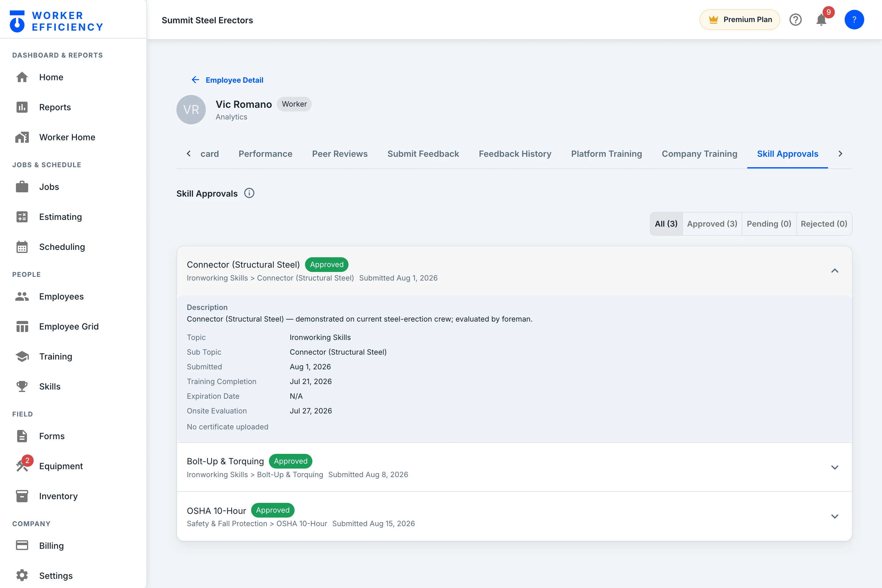Click the Estimating calculator icon

(22, 217)
